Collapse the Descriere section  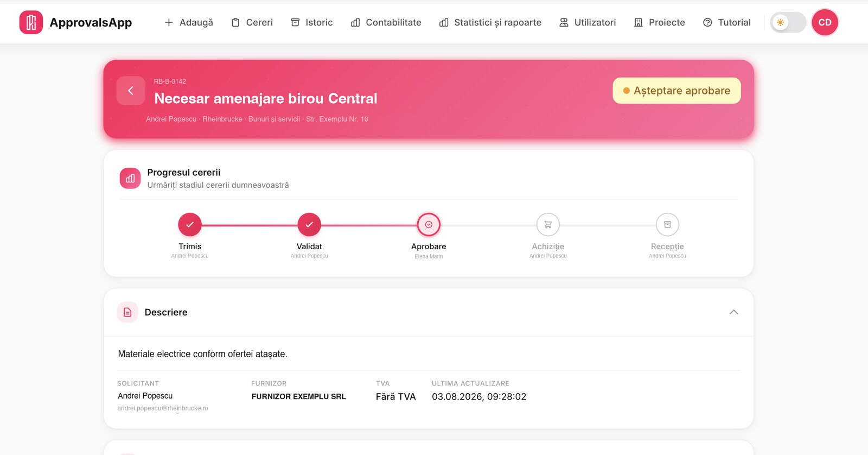tap(733, 312)
